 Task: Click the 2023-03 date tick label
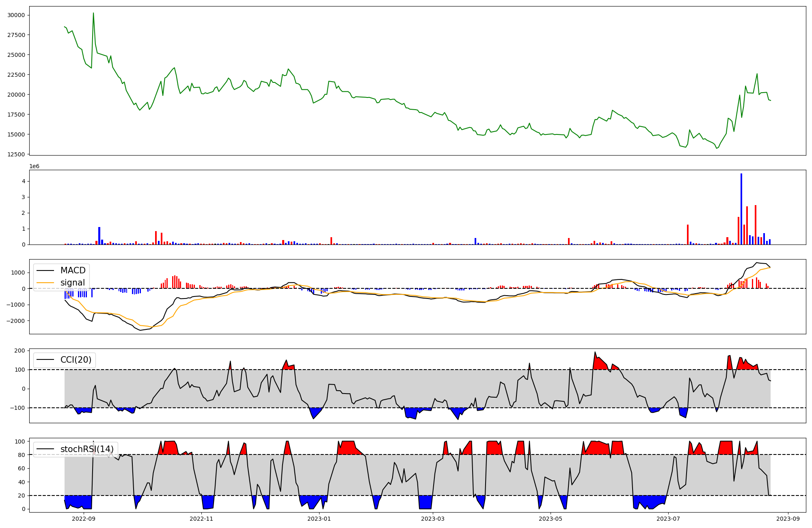click(433, 519)
